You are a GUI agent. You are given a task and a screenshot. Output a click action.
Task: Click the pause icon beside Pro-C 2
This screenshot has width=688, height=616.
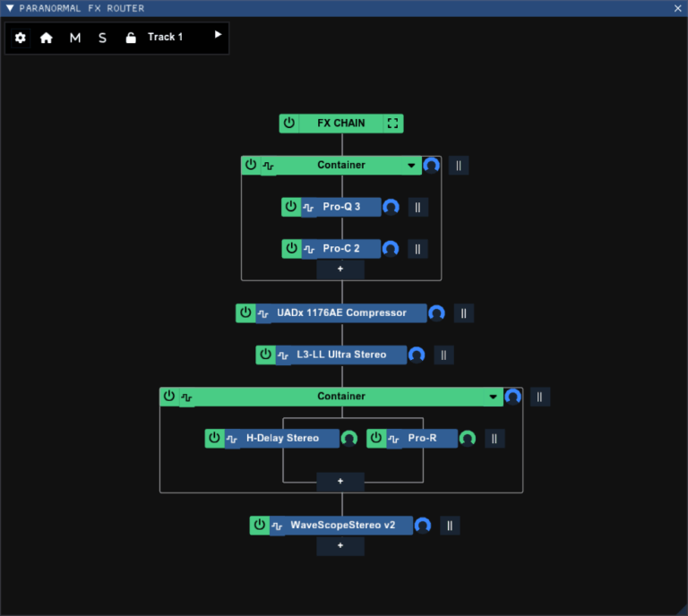(x=417, y=249)
